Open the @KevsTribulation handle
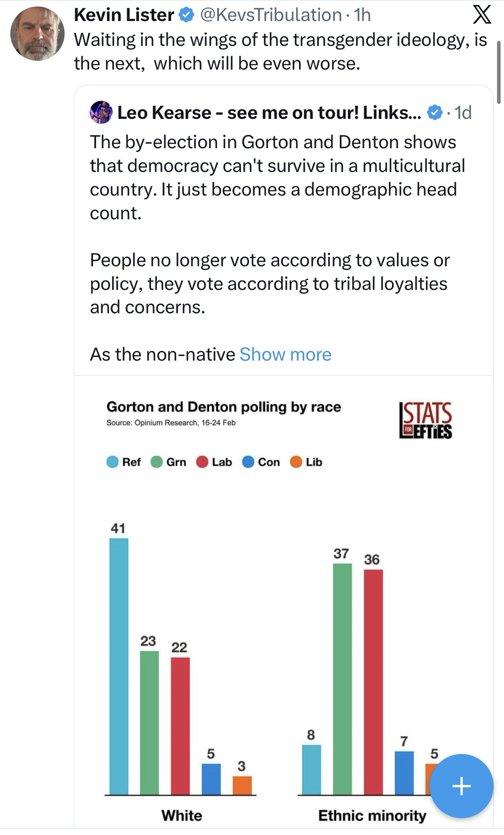Viewport: 504px width, 835px height. click(271, 15)
